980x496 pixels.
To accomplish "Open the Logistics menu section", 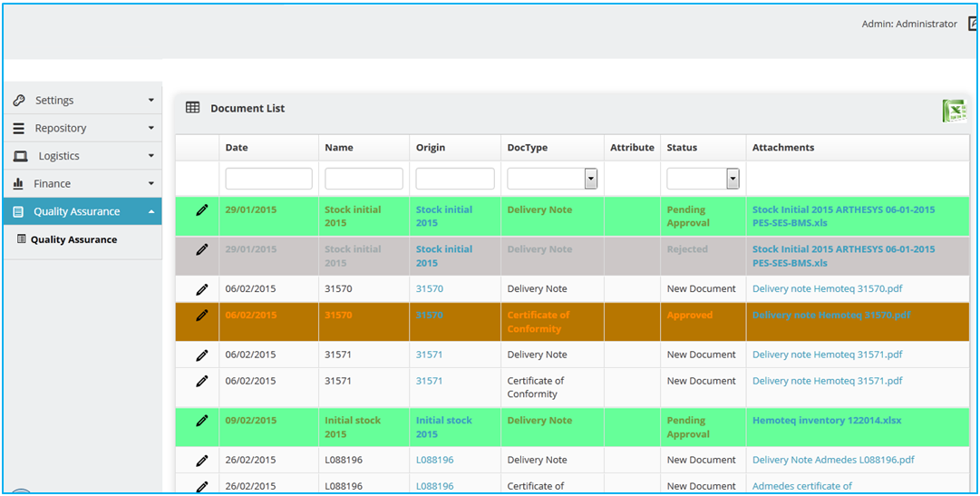I will (82, 156).
